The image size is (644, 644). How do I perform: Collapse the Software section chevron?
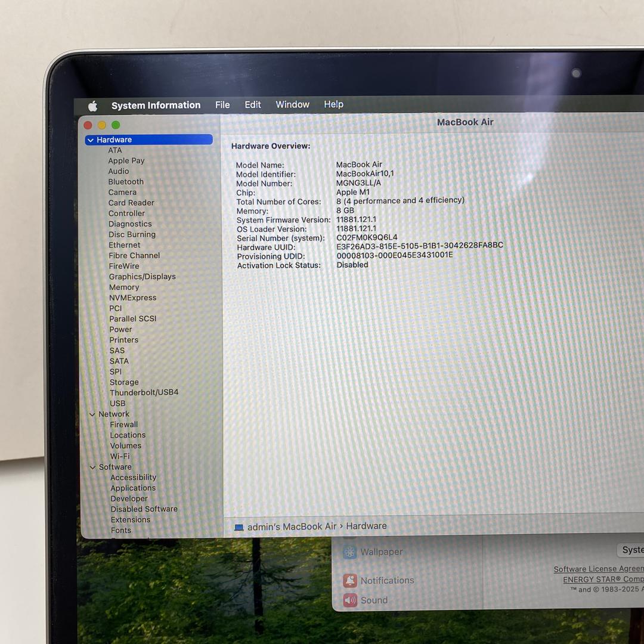[x=92, y=467]
